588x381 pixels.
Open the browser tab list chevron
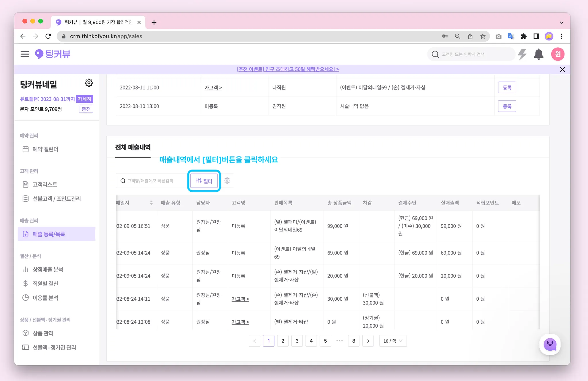tap(561, 22)
